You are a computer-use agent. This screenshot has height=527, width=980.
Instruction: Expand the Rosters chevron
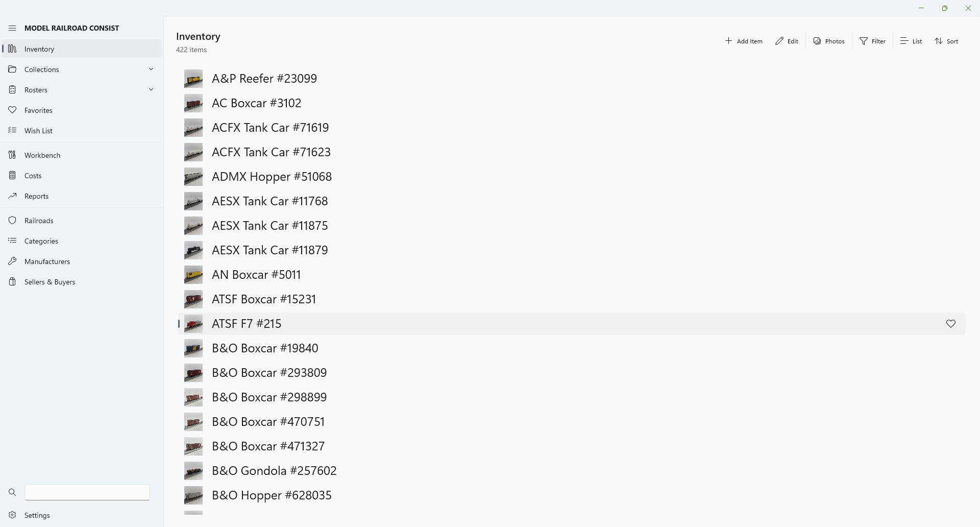[x=151, y=89]
